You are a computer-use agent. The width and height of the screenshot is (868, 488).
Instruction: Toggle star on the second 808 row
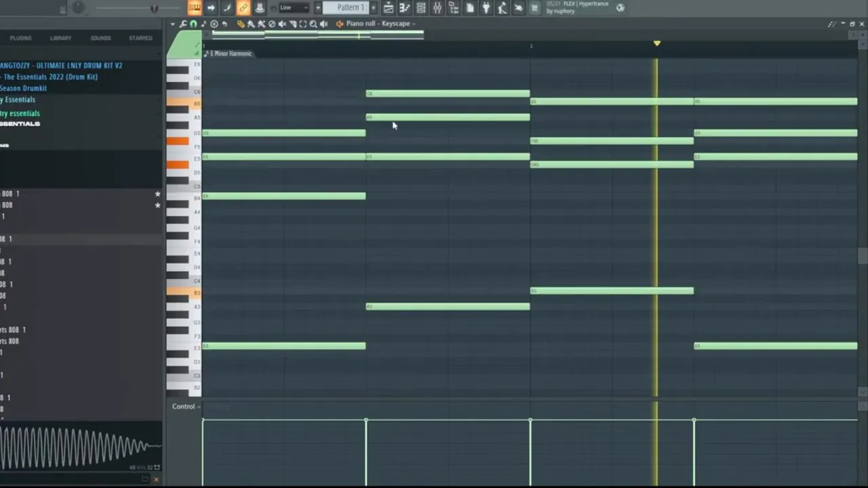(x=157, y=205)
